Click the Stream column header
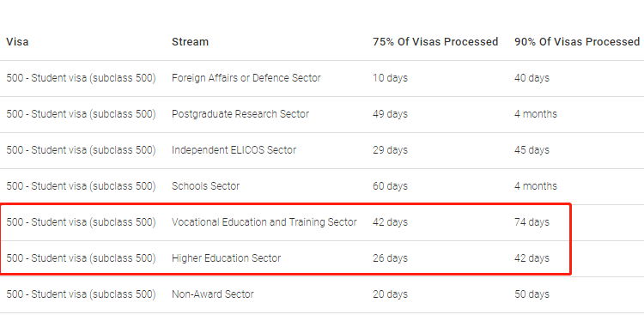Viewport: 644px width, 333px height. [x=190, y=42]
